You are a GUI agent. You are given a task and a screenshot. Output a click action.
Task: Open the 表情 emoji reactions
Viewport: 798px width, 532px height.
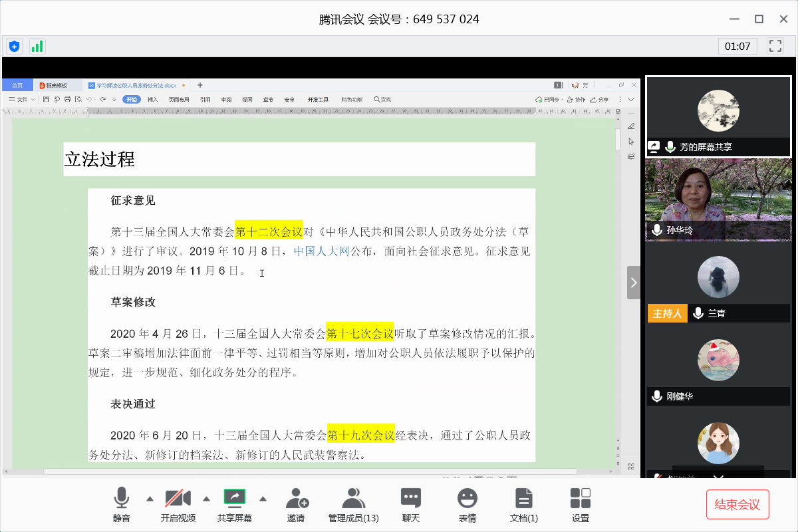point(467,504)
